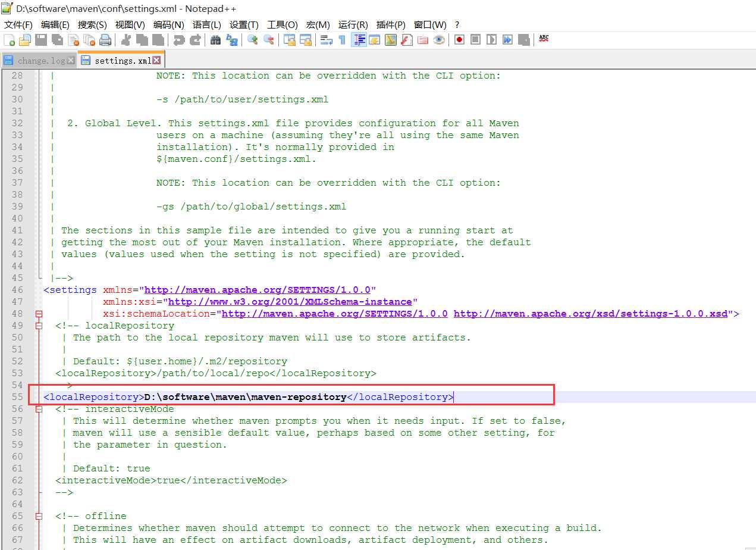
Task: Open the Replace dialog icon
Action: (231, 40)
